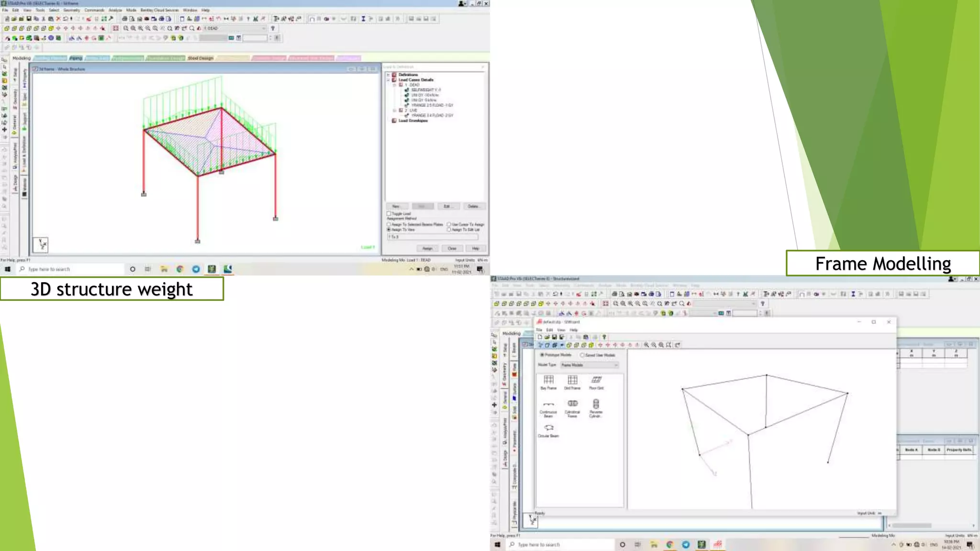Choose Saved User Models radio button
Screen dimensions: 980x551
coord(582,355)
